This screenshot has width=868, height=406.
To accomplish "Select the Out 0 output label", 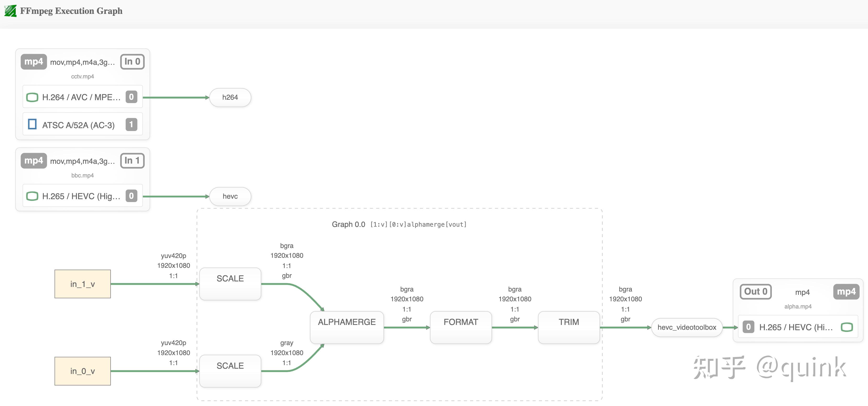I will pos(755,292).
